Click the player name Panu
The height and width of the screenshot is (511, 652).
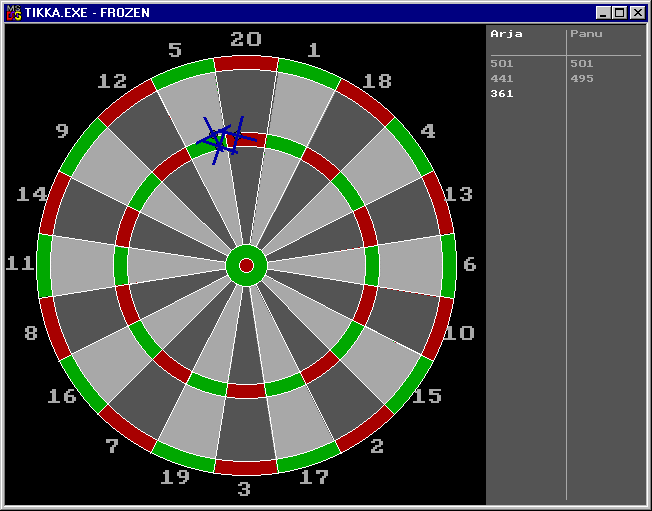pyautogui.click(x=586, y=34)
